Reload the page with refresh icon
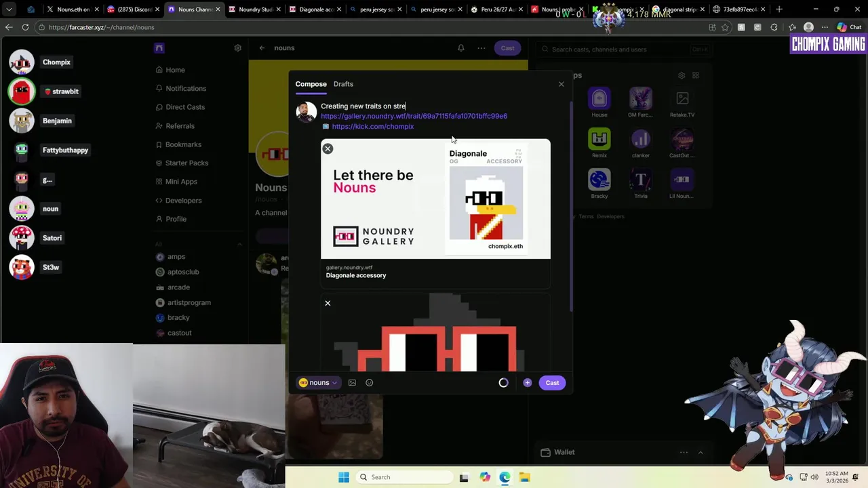Viewport: 868px width, 488px height. 25,27
